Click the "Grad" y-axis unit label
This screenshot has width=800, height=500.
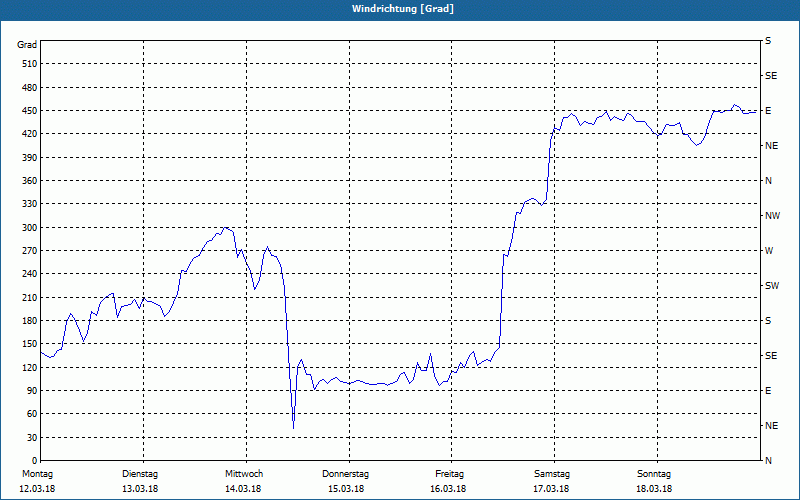click(27, 45)
